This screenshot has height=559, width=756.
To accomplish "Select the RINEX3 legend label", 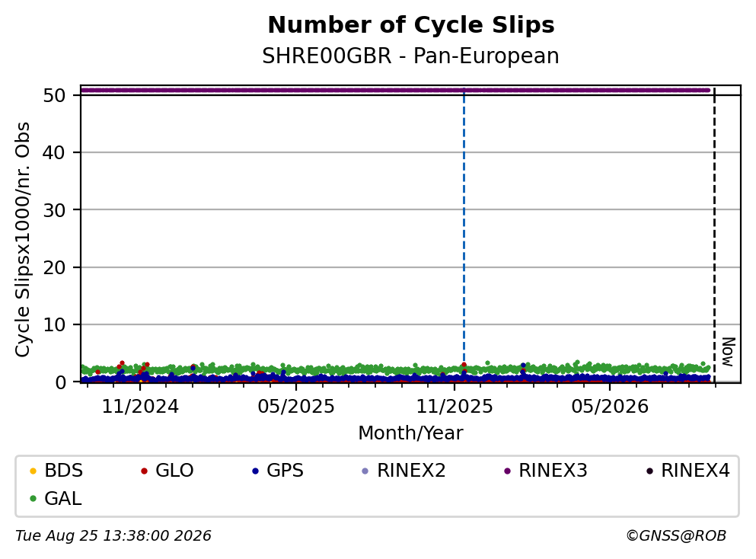I will click(x=553, y=471).
